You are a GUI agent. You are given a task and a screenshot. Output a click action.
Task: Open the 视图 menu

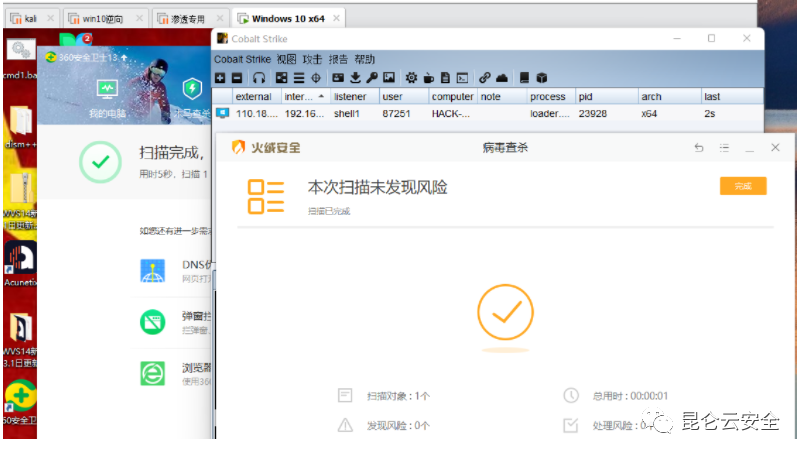point(286,60)
